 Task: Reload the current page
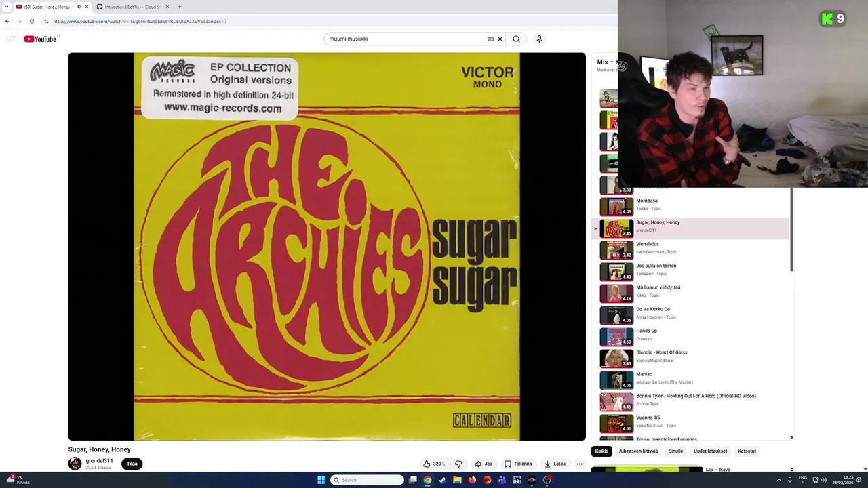coord(31,21)
